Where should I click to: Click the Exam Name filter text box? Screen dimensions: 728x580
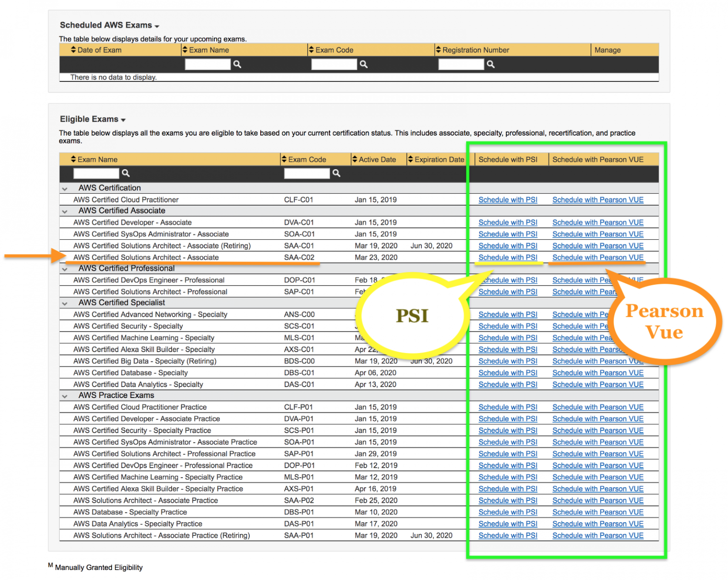click(95, 173)
